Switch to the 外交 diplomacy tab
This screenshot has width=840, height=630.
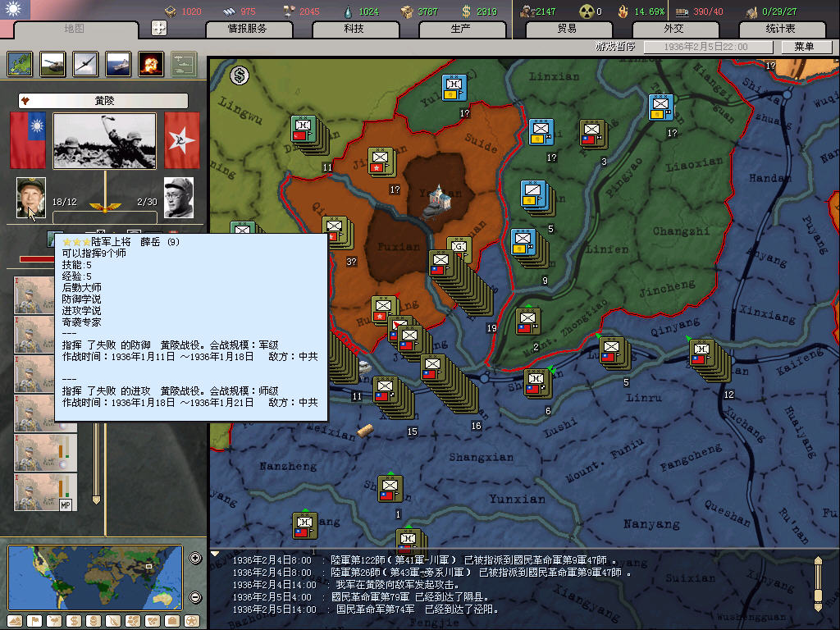pyautogui.click(x=673, y=29)
